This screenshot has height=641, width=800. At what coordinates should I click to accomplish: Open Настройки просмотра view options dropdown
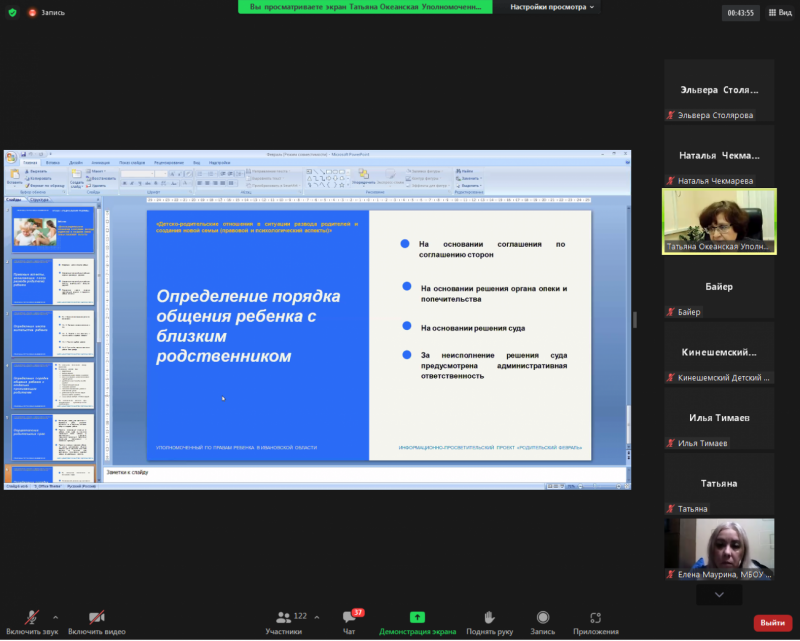click(x=552, y=7)
